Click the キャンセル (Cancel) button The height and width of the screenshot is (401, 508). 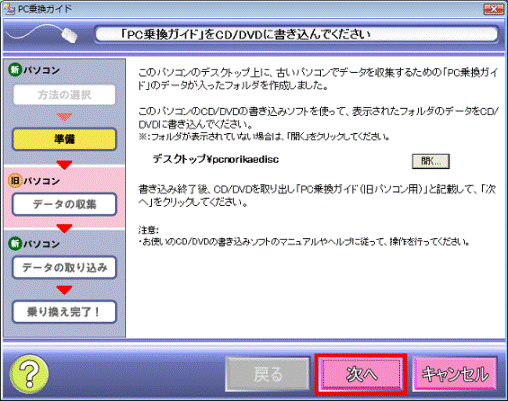point(455,374)
